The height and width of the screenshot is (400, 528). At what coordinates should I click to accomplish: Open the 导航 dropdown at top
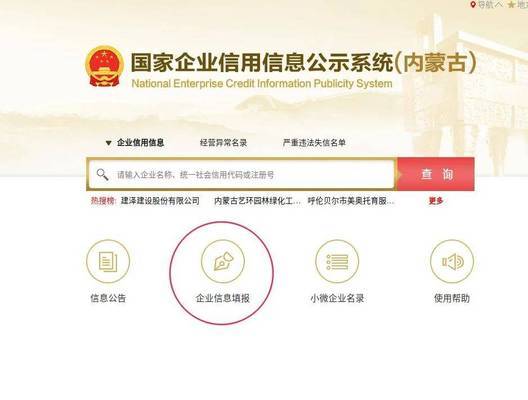(x=487, y=5)
